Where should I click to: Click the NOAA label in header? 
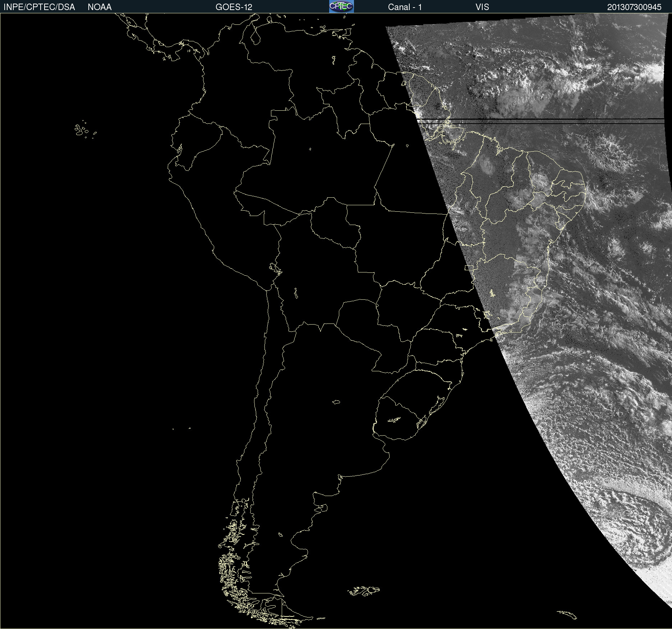tap(100, 7)
